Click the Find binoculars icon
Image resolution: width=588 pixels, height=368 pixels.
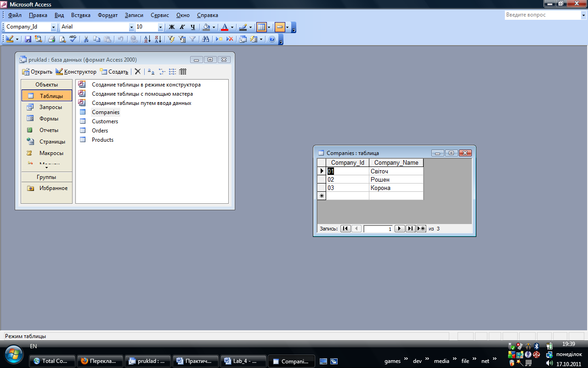(x=206, y=40)
